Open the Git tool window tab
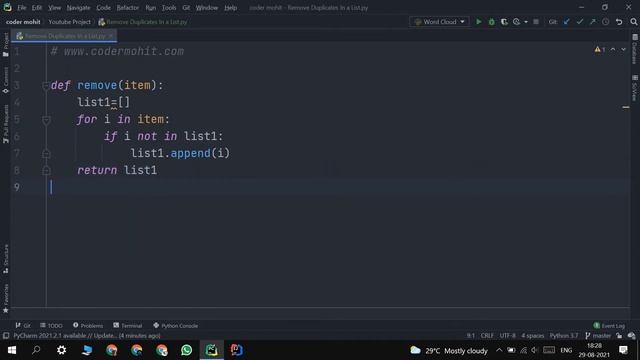Viewport: 640px width, 360px height. [x=23, y=326]
